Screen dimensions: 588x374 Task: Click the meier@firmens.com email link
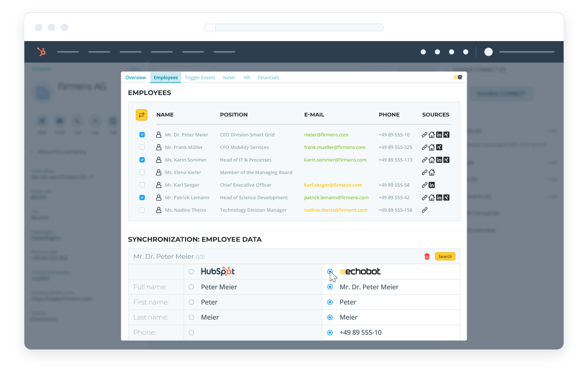coord(326,135)
